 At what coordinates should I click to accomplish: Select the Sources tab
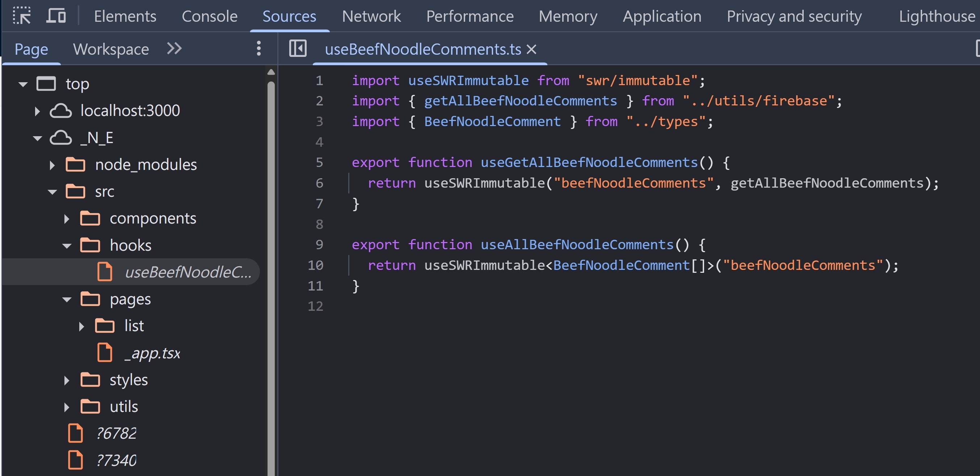289,16
